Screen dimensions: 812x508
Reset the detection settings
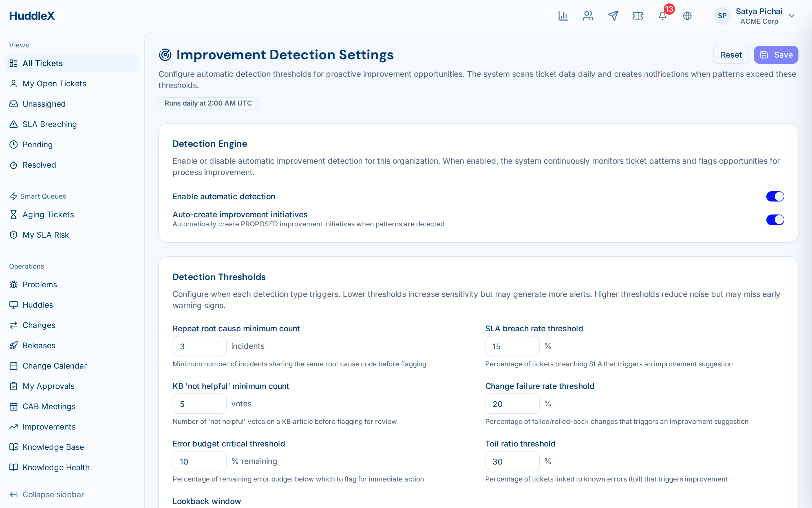point(731,55)
